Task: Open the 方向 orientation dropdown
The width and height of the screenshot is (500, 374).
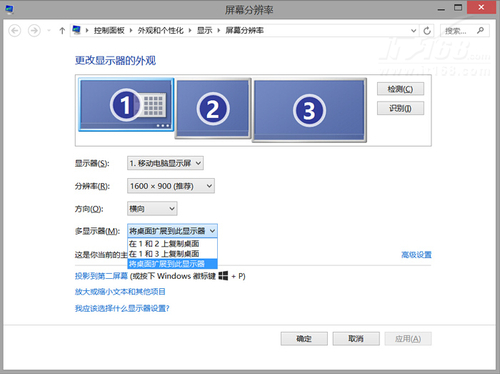Action: [152, 209]
